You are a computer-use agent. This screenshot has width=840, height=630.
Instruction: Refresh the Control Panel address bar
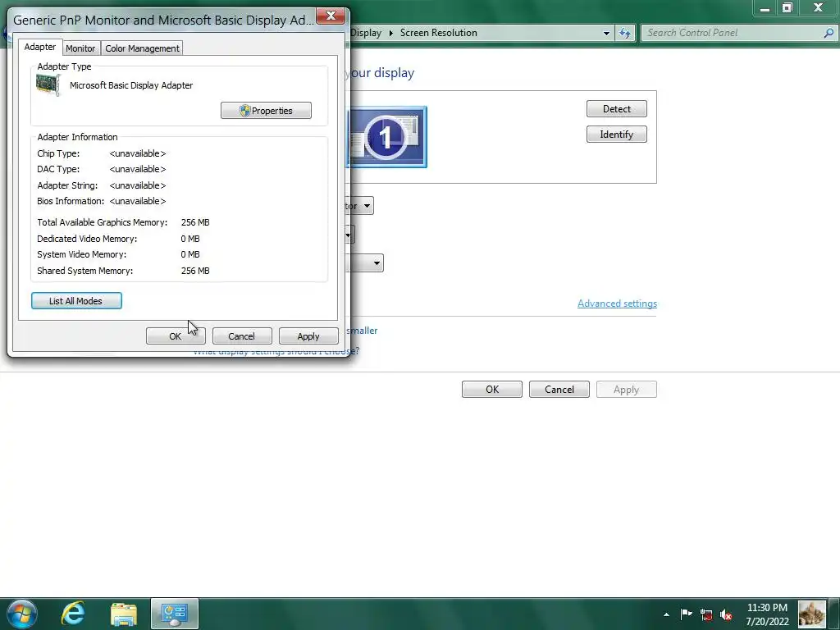(x=624, y=33)
